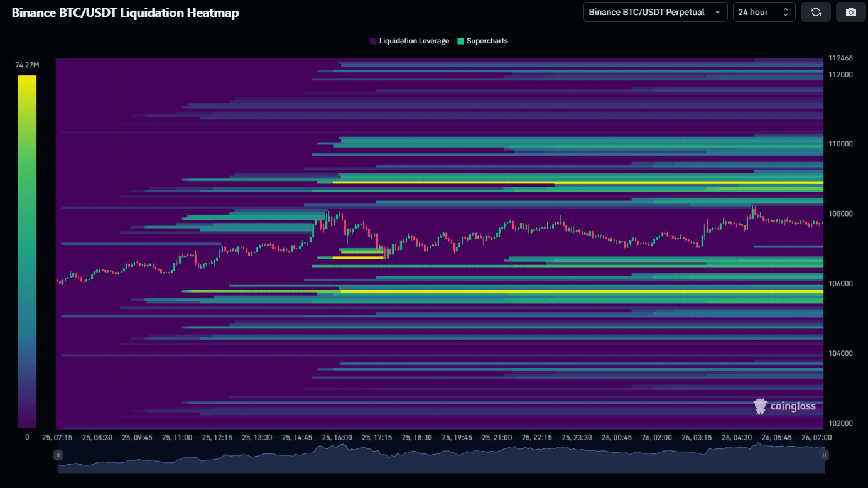Click the 102000 price axis label
868x488 pixels.
[840, 423]
